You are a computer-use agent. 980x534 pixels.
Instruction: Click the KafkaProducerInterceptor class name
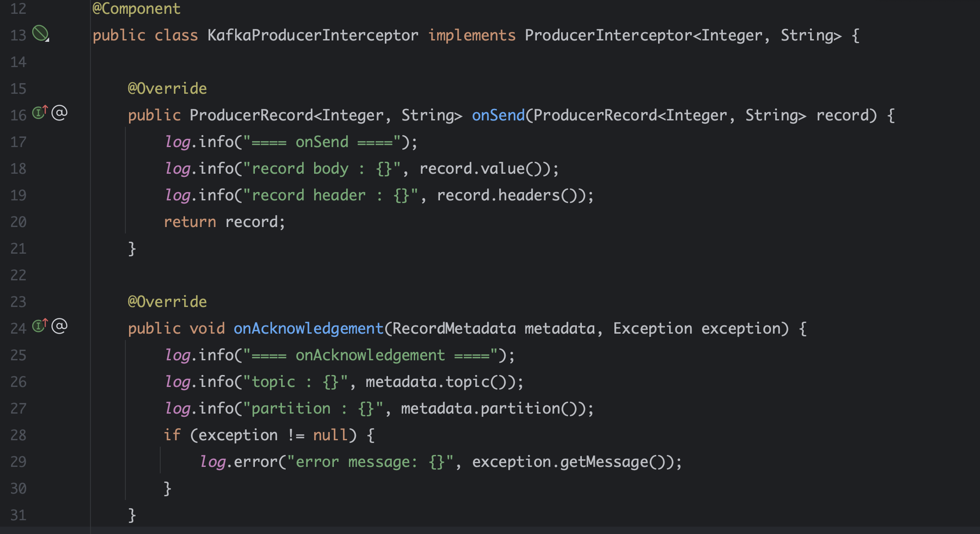(312, 35)
